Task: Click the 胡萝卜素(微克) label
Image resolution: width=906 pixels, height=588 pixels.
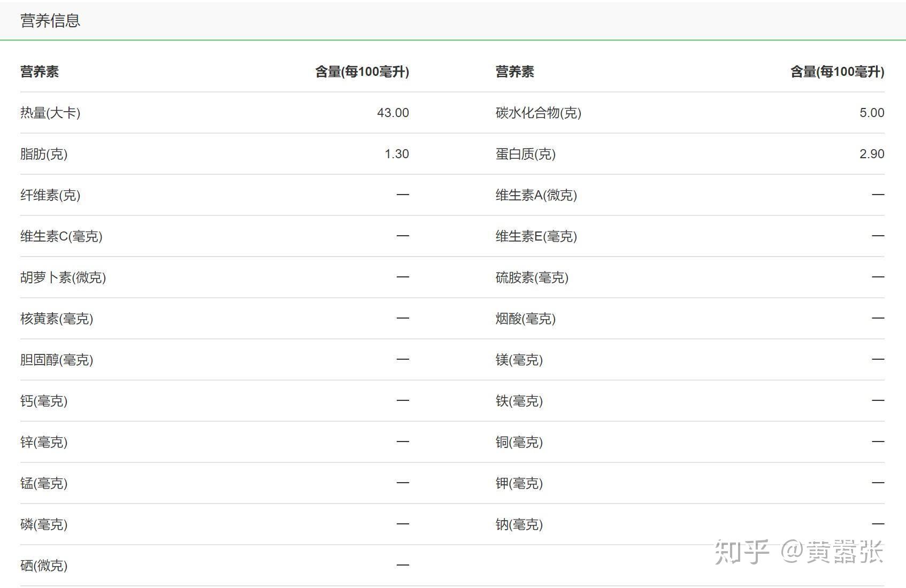Action: [x=63, y=277]
